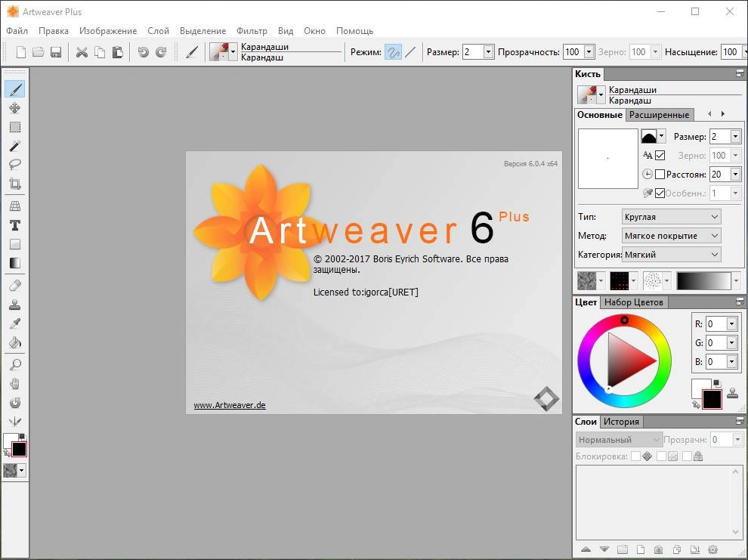Viewport: 748px width, 560px height.
Task: Open the Нормальный blend mode dropdown
Action: tap(618, 439)
